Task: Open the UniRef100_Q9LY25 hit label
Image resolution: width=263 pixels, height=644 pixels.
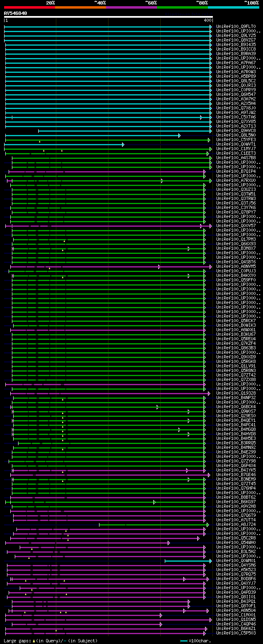Action: [236, 36]
